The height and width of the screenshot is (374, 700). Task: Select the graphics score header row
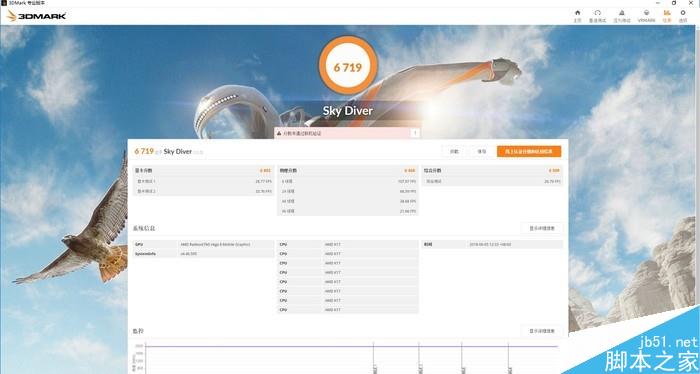(203, 170)
